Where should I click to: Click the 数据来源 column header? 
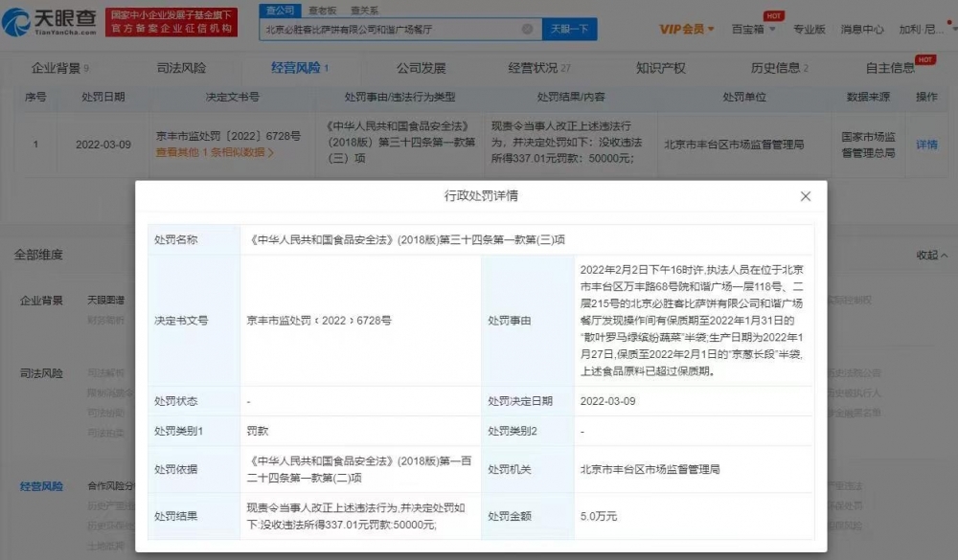[868, 97]
